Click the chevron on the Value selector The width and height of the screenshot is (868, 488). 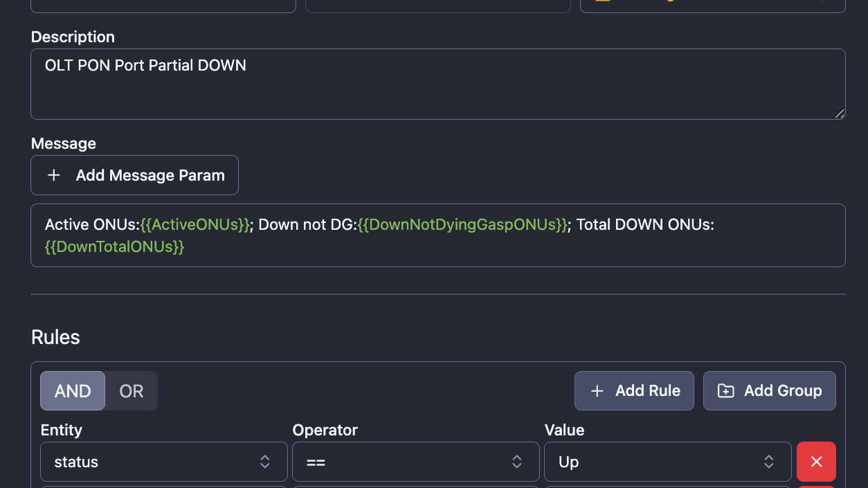tap(768, 461)
